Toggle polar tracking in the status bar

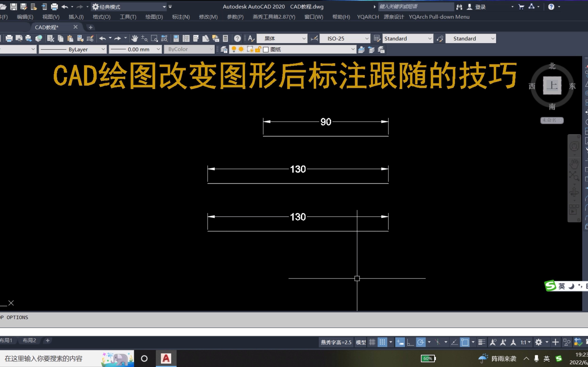pos(421,342)
